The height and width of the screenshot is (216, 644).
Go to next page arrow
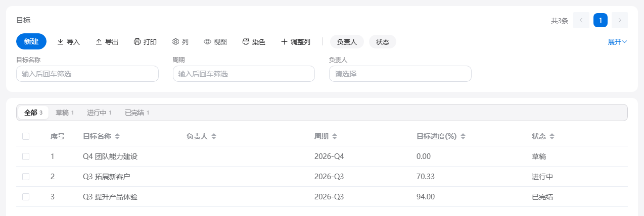point(620,20)
